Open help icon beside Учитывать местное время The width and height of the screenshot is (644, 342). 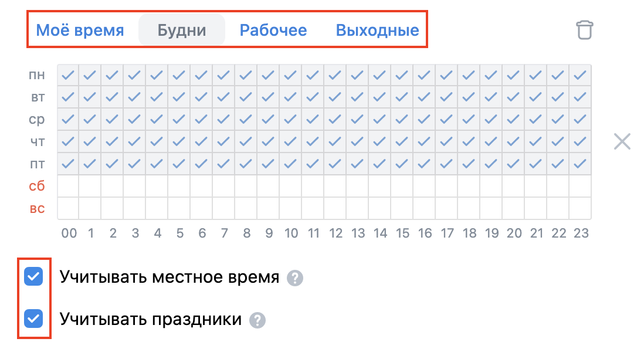pyautogui.click(x=294, y=278)
